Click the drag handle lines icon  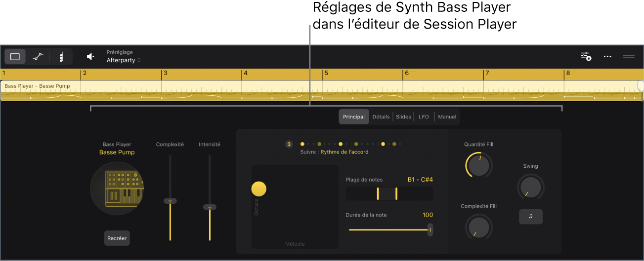click(x=629, y=57)
